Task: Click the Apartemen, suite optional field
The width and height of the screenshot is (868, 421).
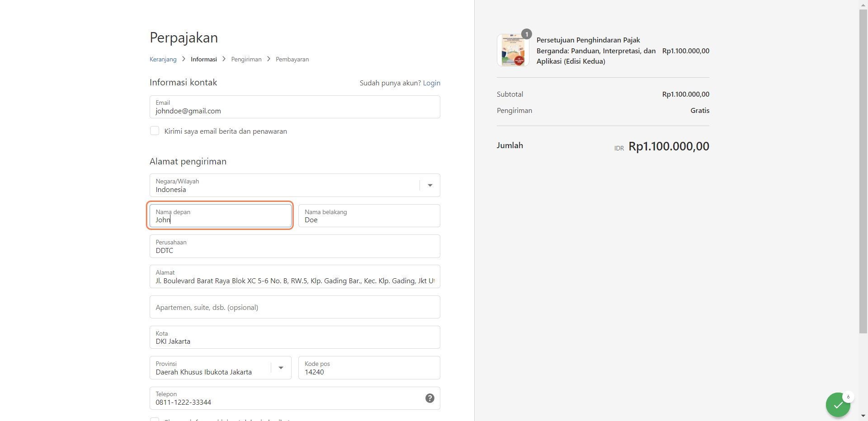Action: tap(295, 307)
